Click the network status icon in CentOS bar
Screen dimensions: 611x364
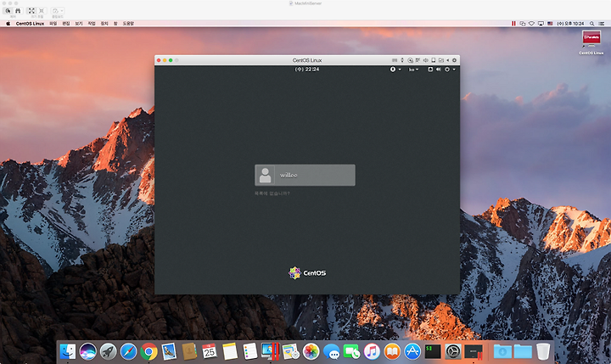430,69
